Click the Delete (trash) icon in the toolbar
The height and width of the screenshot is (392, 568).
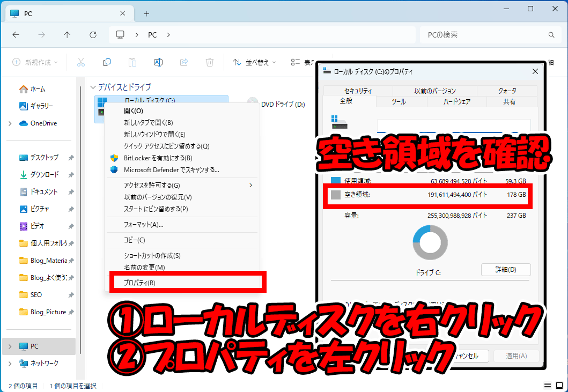point(210,62)
